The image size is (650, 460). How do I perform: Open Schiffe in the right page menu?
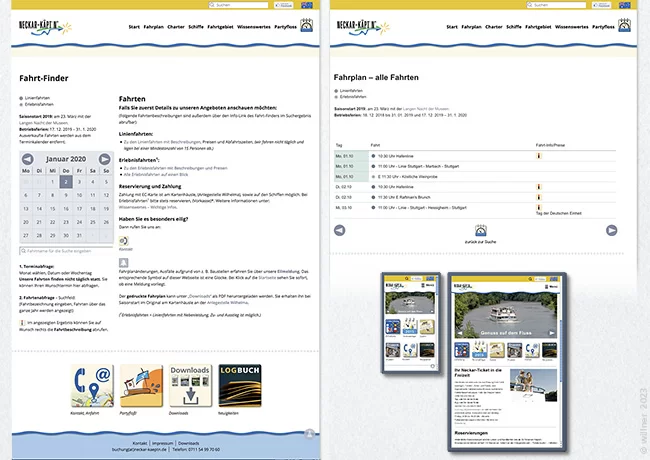click(514, 27)
